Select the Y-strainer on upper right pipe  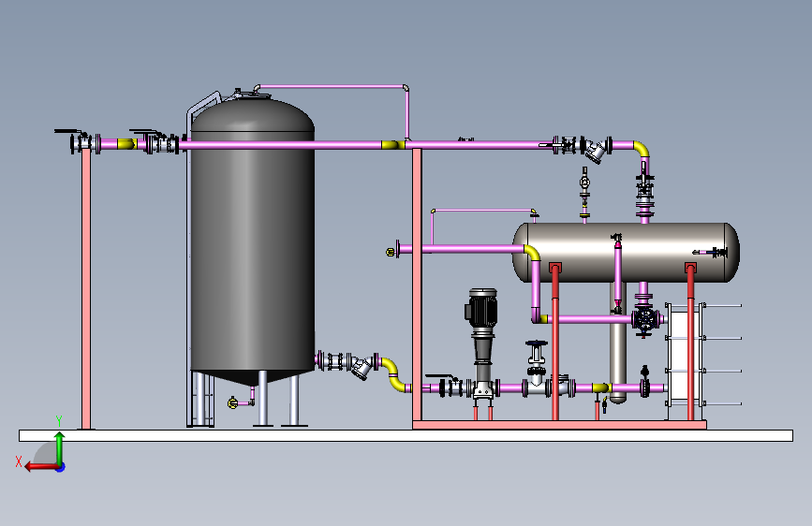(596, 150)
